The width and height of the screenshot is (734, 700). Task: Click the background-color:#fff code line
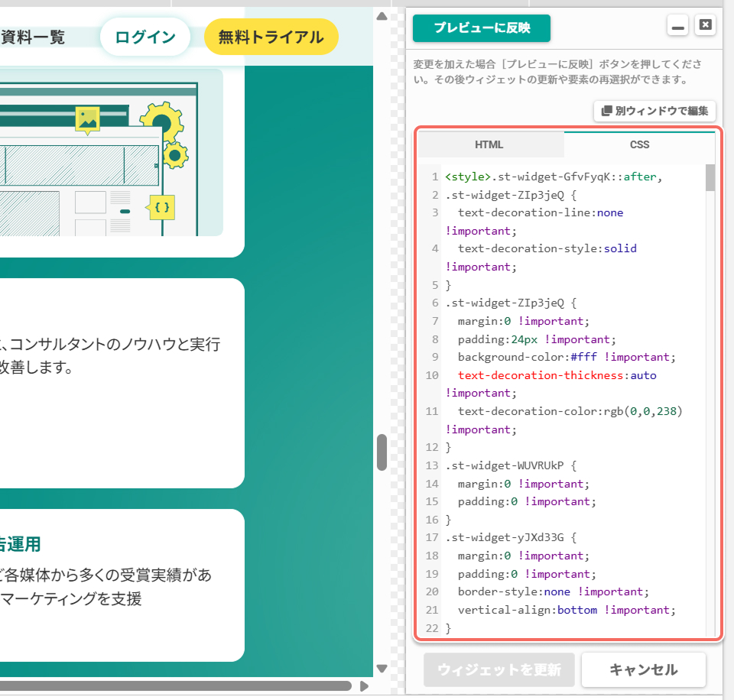pos(567,357)
